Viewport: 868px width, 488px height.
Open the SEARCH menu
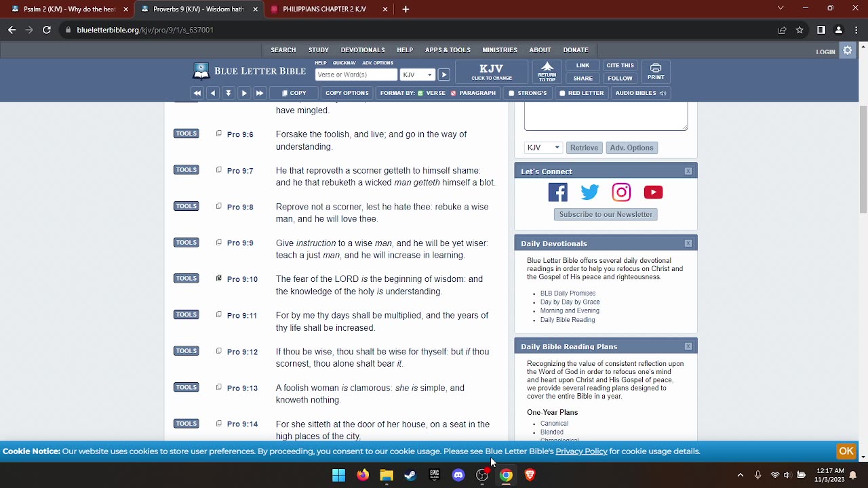coord(283,50)
